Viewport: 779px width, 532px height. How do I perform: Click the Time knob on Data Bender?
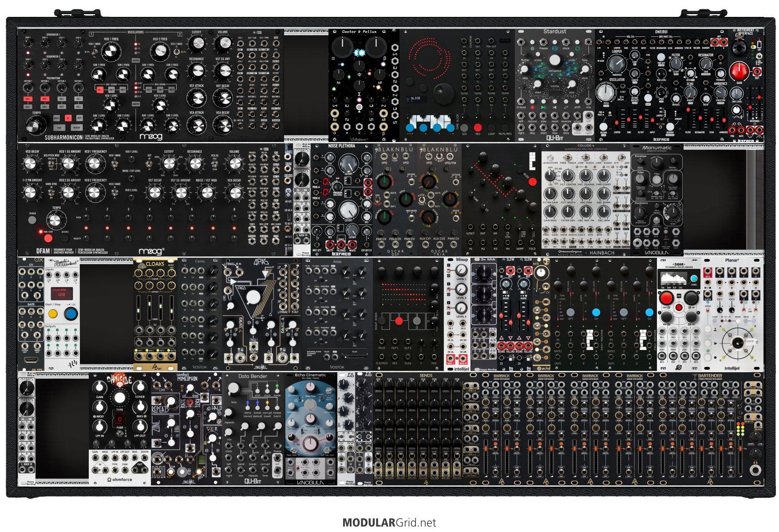point(233,389)
